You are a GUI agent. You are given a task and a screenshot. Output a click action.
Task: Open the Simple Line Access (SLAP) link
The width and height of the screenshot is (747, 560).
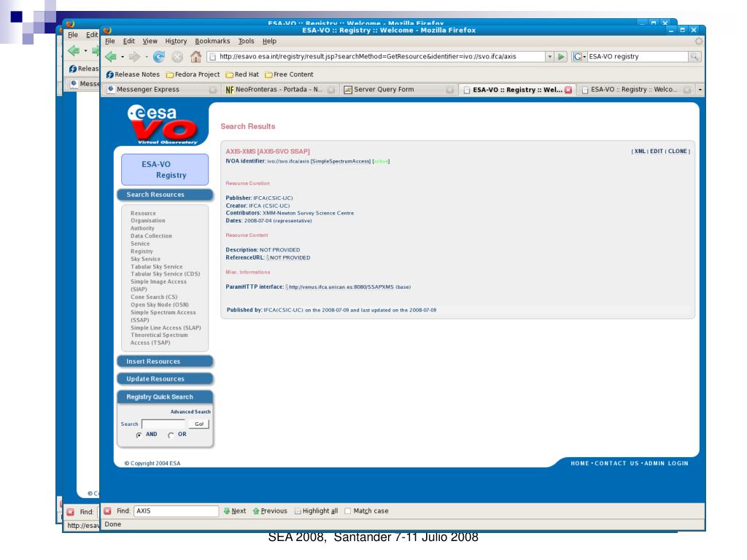[166, 328]
